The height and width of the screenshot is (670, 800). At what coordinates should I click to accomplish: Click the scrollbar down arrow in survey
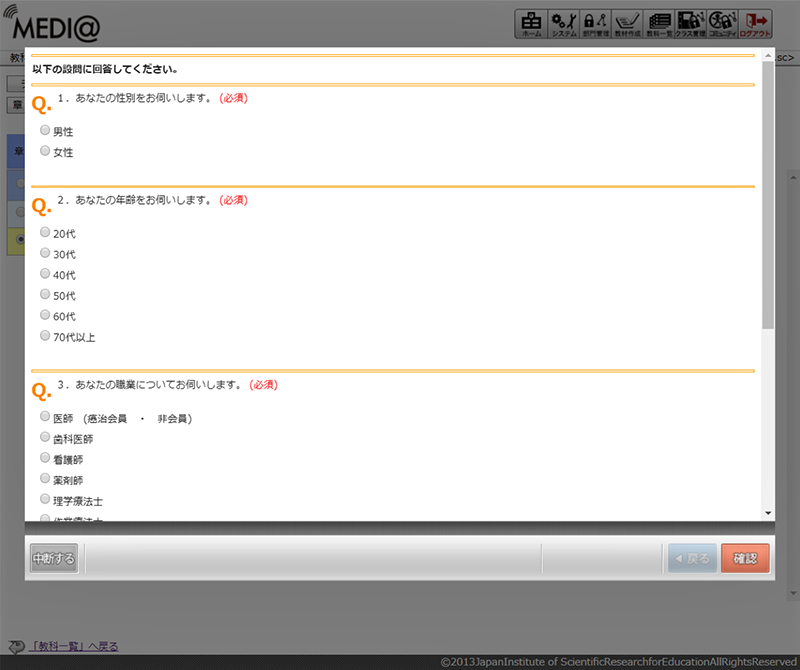click(x=768, y=513)
